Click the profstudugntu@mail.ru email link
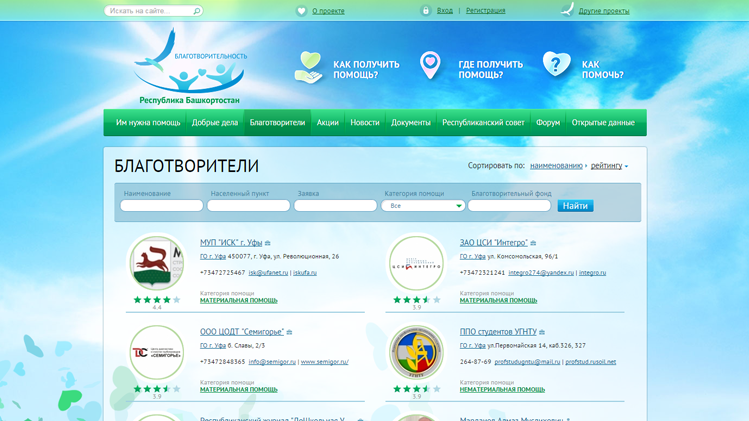Viewport: 749px width, 421px height. (x=527, y=362)
